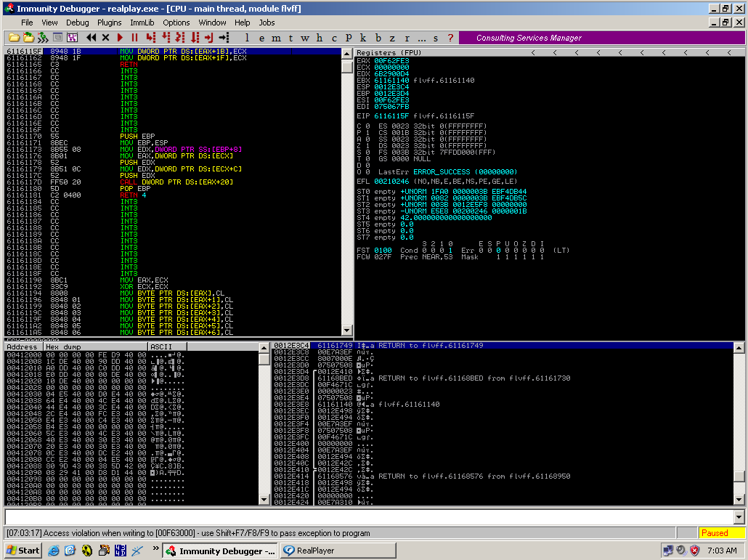
Task: Click the Execute till return icon
Action: (209, 38)
